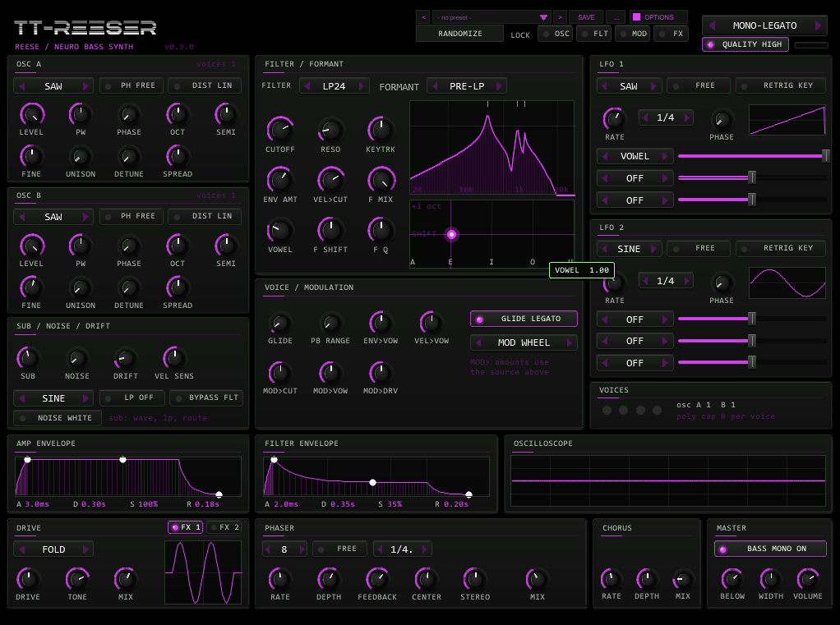The height and width of the screenshot is (625, 840).
Task: Change LFO 1 VOWEL destination selector
Action: pyautogui.click(x=635, y=156)
